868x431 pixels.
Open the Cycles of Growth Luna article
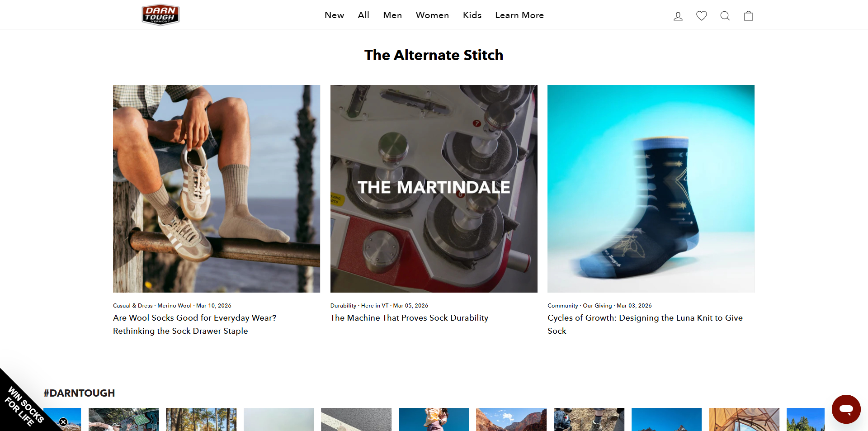point(645,324)
